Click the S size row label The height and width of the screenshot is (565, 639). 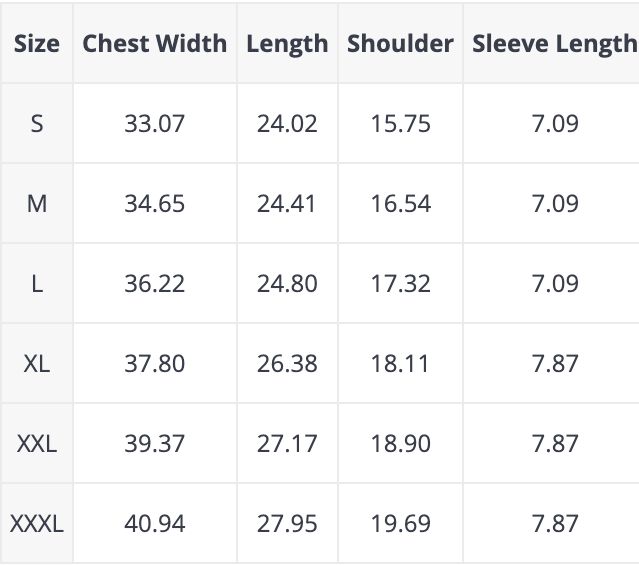point(37,124)
